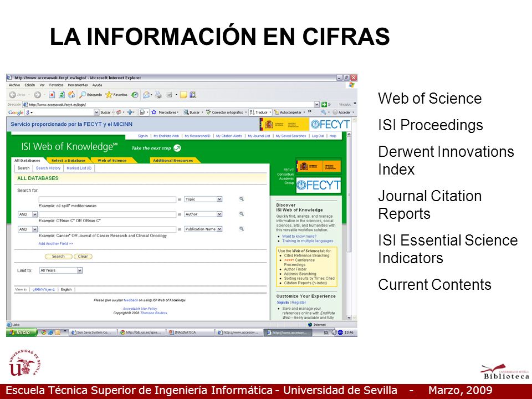532x399 pixels.
Task: Open the second AND operator dropdown
Action: coord(34,229)
